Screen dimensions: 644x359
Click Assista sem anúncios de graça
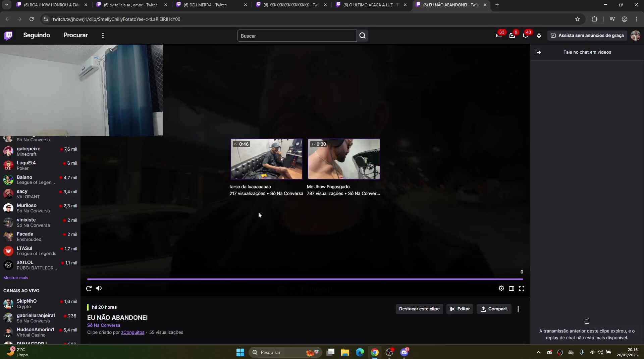tap(587, 36)
